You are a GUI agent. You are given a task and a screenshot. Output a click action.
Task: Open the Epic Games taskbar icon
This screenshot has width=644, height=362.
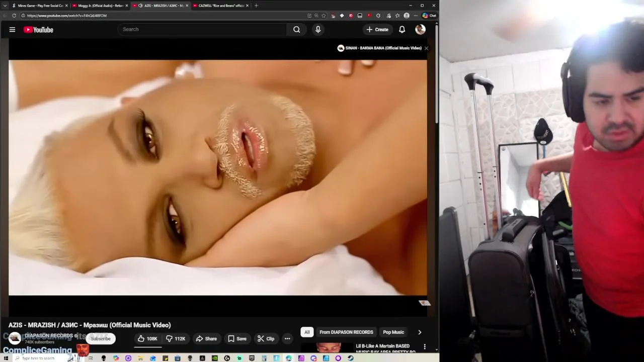pyautogui.click(x=252, y=358)
